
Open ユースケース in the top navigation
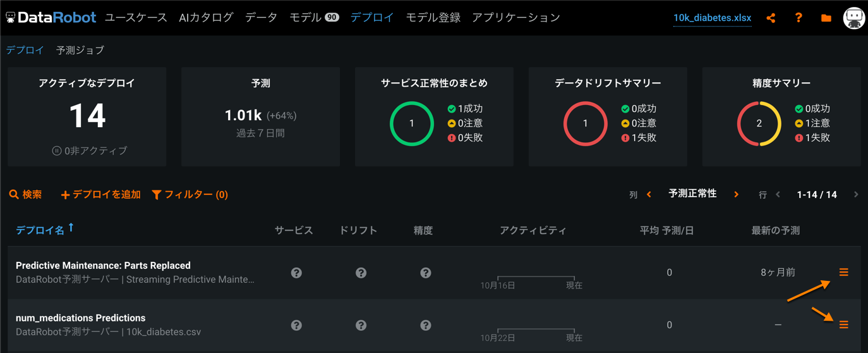click(136, 18)
